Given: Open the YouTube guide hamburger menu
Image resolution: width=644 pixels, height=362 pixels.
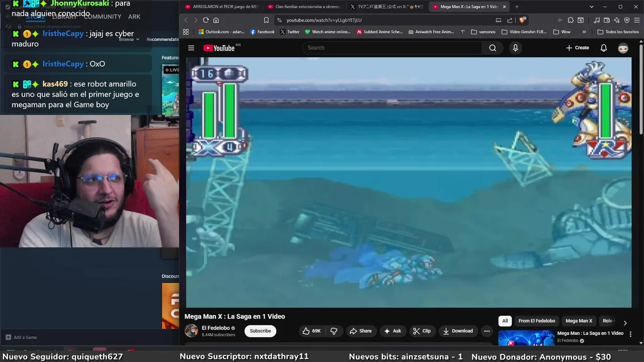Looking at the screenshot, I should [x=191, y=48].
